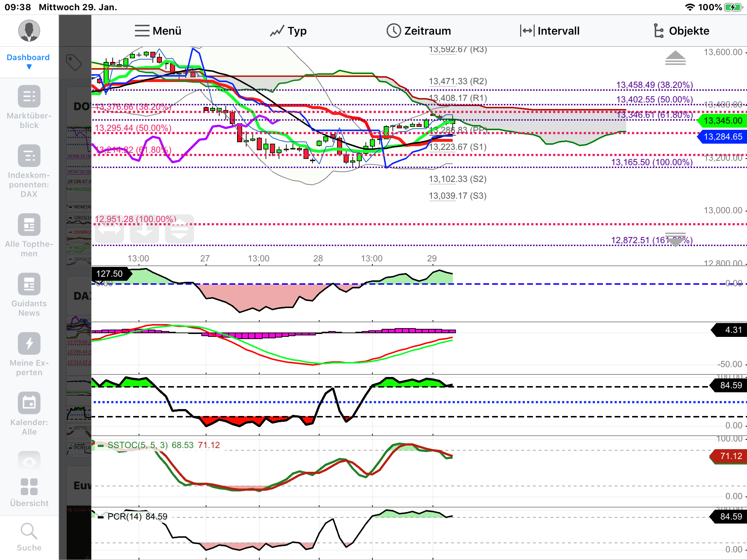Open the Typ chart type menu
The height and width of the screenshot is (560, 747).
click(x=288, y=31)
